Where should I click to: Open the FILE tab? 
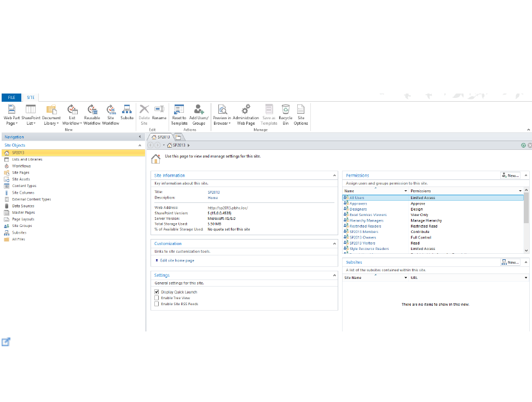(11, 97)
